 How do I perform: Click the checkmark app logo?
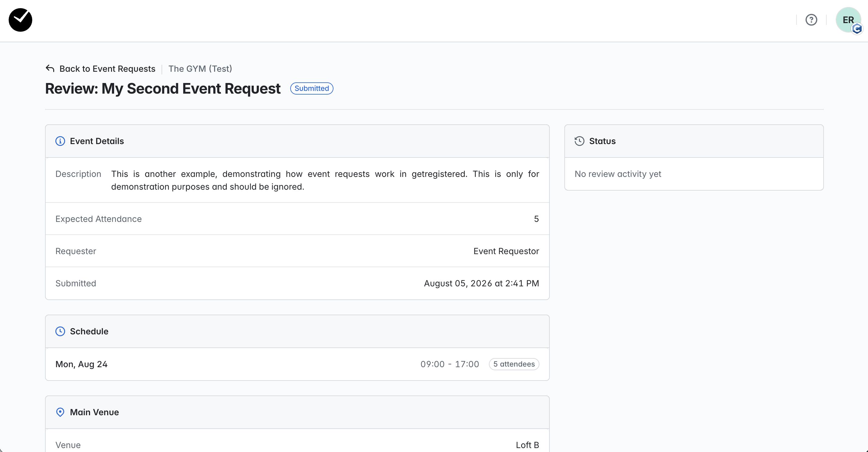click(20, 20)
